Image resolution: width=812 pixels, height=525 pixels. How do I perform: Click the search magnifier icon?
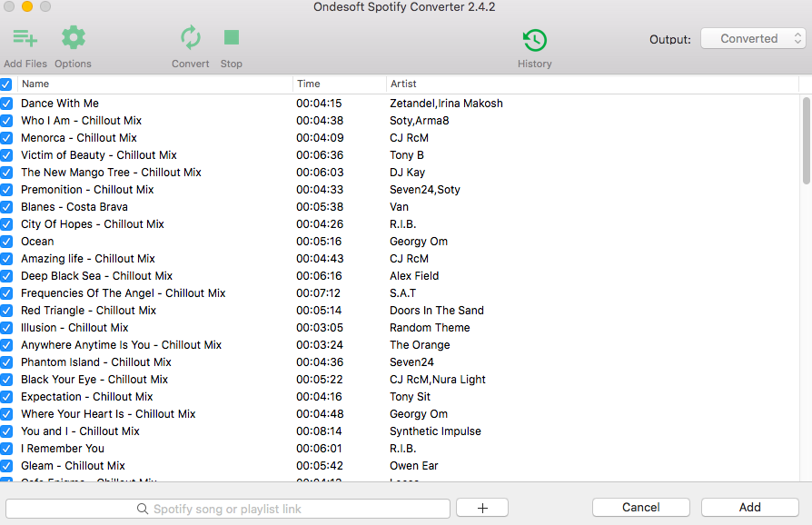(x=143, y=509)
